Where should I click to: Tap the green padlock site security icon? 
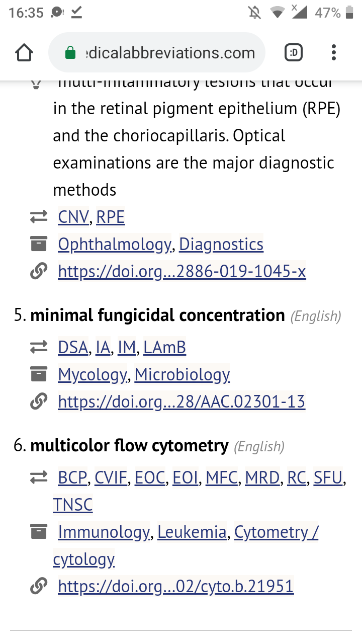point(71,53)
